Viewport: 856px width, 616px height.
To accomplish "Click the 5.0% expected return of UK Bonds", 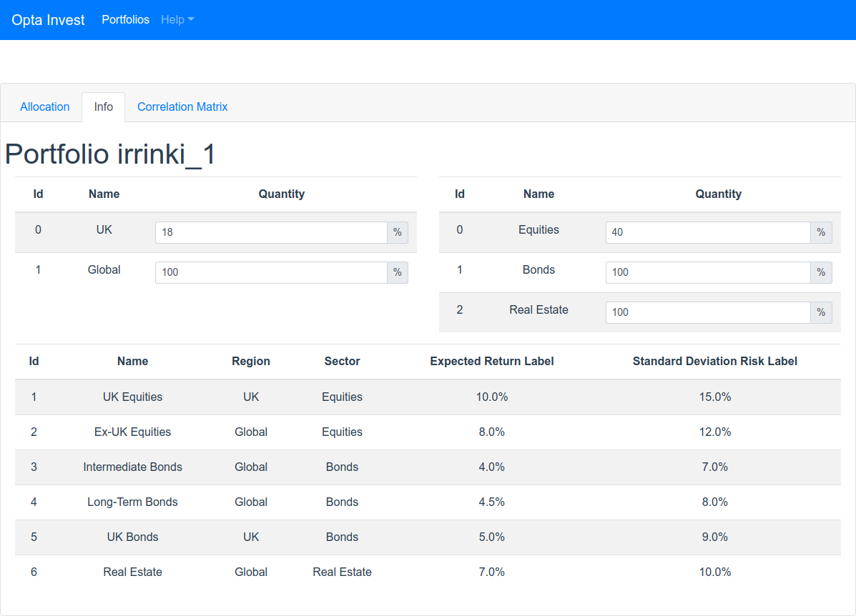I will [x=492, y=537].
